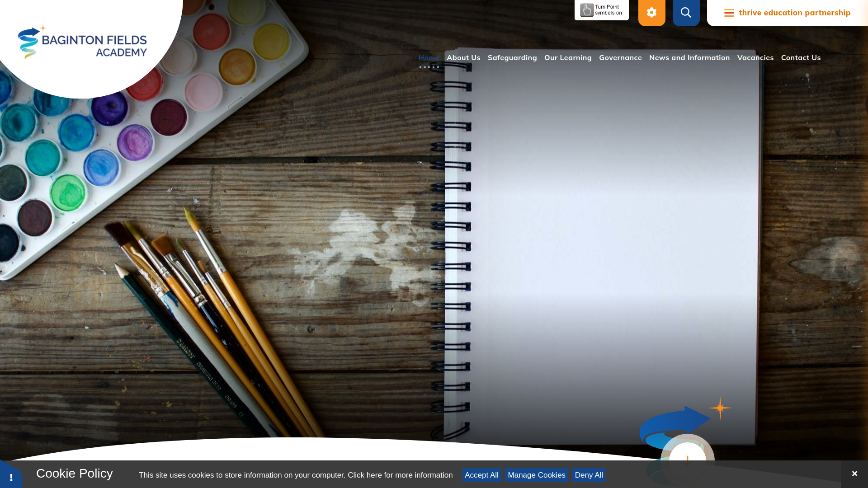The width and height of the screenshot is (868, 488).
Task: Open News and Information menu
Action: 689,58
